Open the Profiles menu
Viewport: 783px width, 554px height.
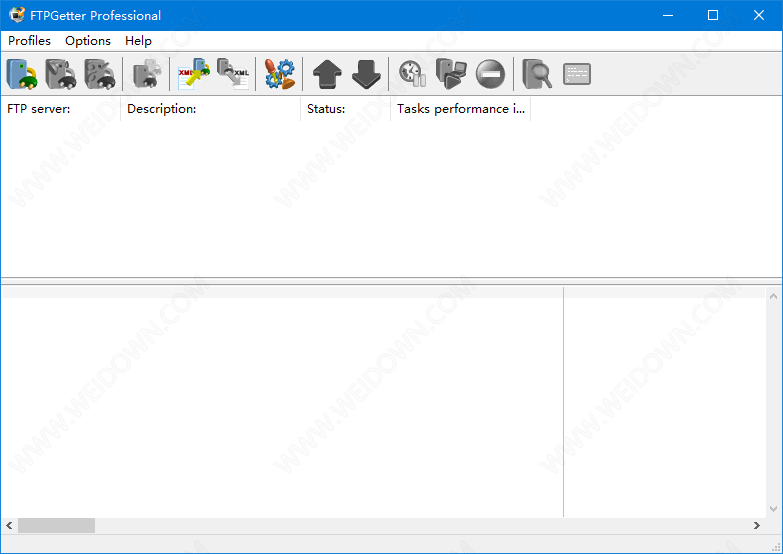click(x=29, y=41)
